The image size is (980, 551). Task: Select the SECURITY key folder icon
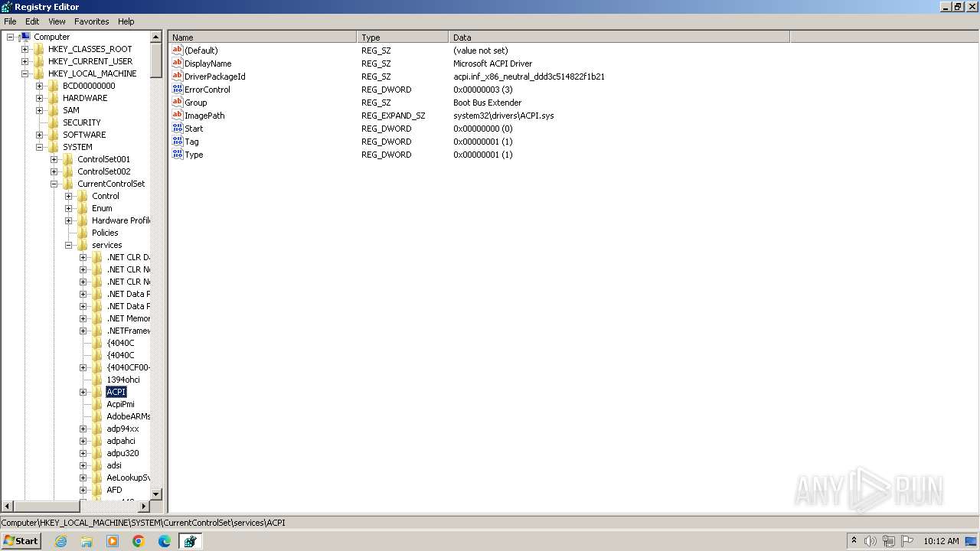(53, 122)
